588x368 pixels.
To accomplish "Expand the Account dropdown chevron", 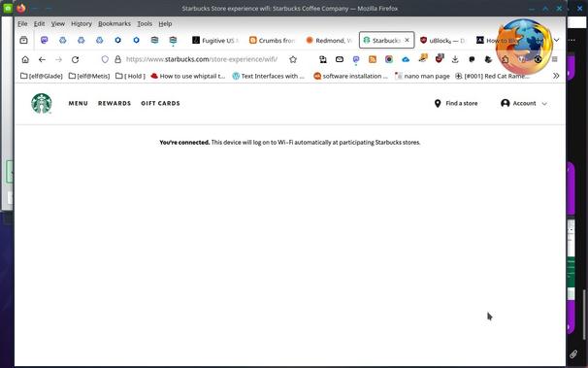I will pos(544,104).
